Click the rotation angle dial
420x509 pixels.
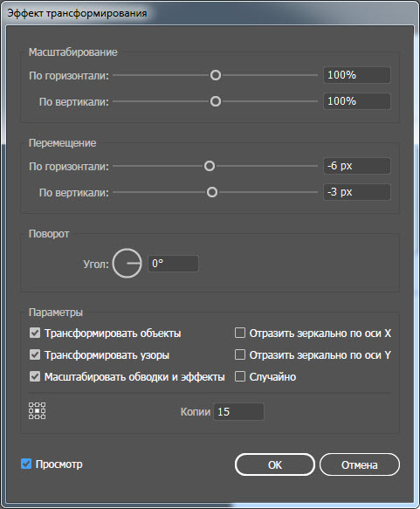click(x=127, y=264)
